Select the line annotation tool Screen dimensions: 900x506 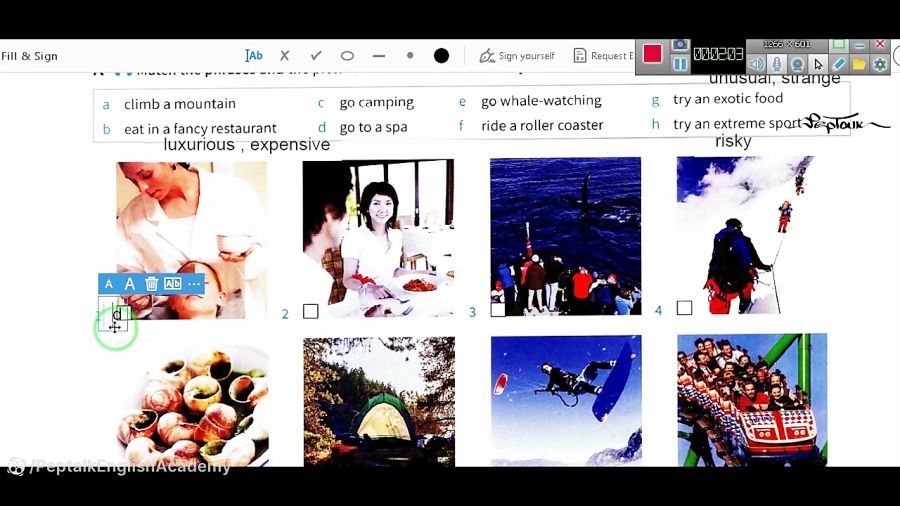point(379,56)
